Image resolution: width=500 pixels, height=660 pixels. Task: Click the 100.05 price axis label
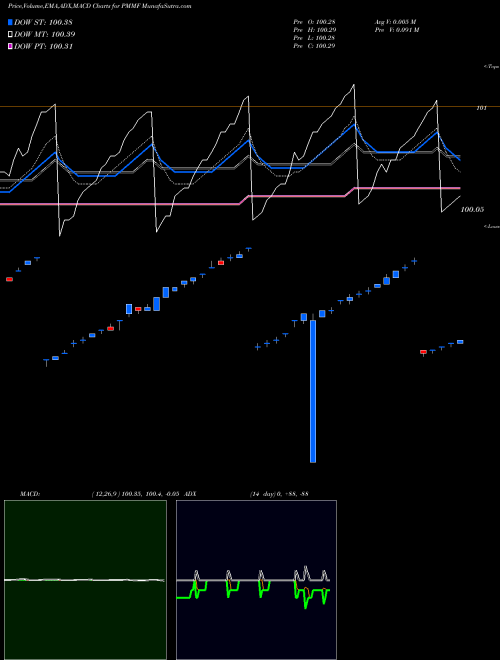point(472,209)
